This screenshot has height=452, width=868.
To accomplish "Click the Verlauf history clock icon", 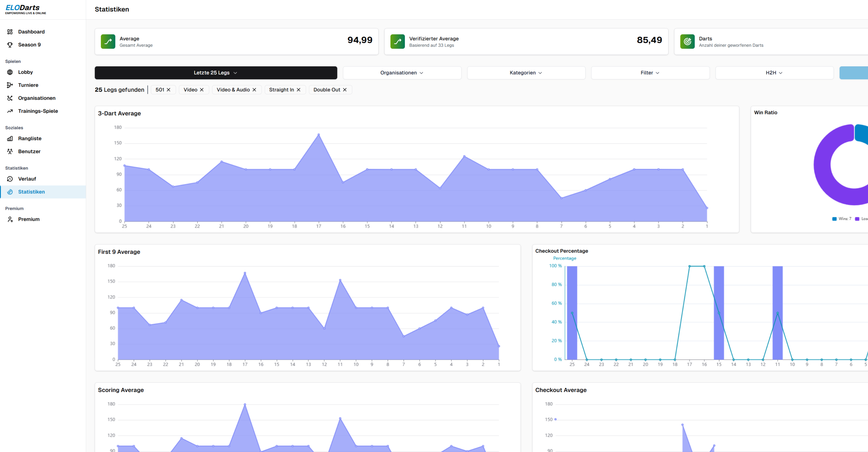I will 10,179.
